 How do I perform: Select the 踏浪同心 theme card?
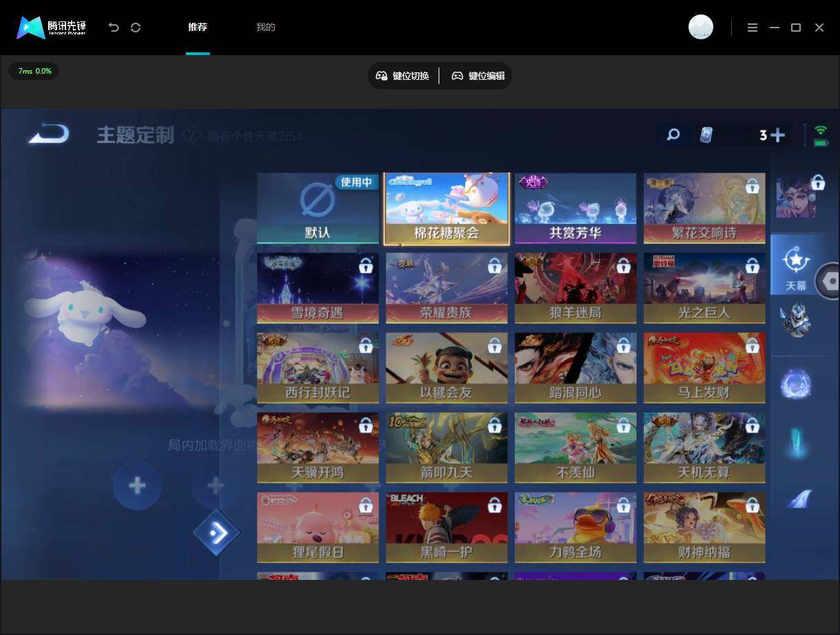[575, 368]
